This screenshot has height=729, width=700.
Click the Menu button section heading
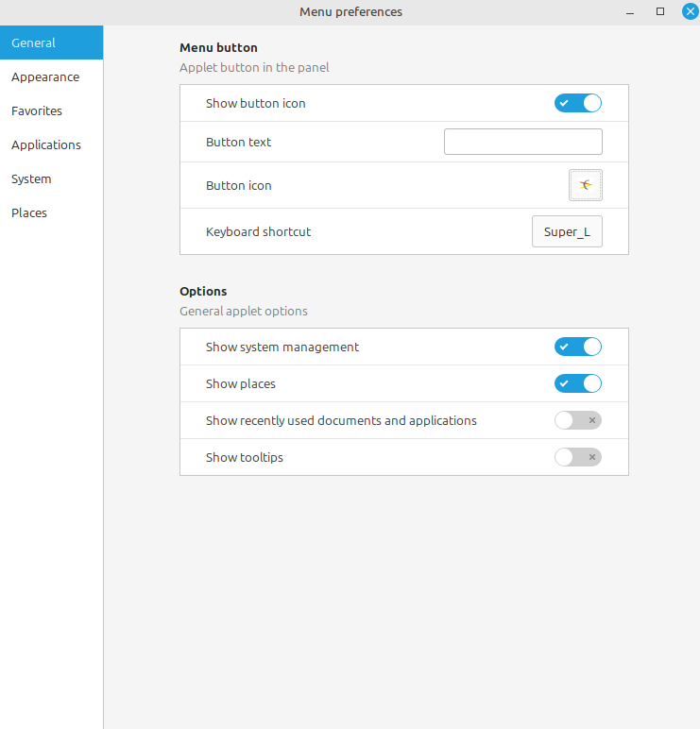218,47
